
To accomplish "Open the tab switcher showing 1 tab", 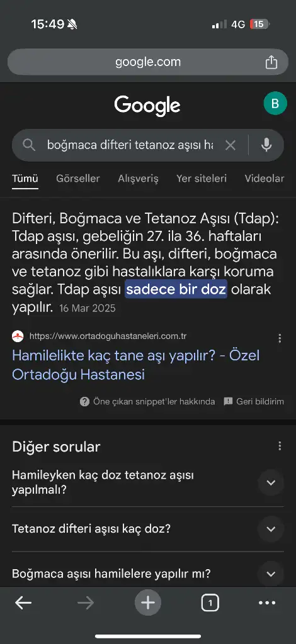I will (210, 603).
